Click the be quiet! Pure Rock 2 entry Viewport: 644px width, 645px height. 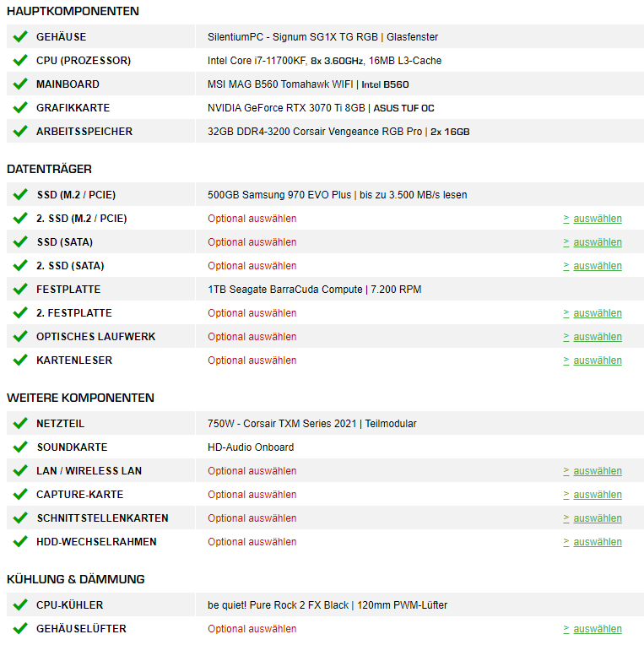(x=327, y=604)
